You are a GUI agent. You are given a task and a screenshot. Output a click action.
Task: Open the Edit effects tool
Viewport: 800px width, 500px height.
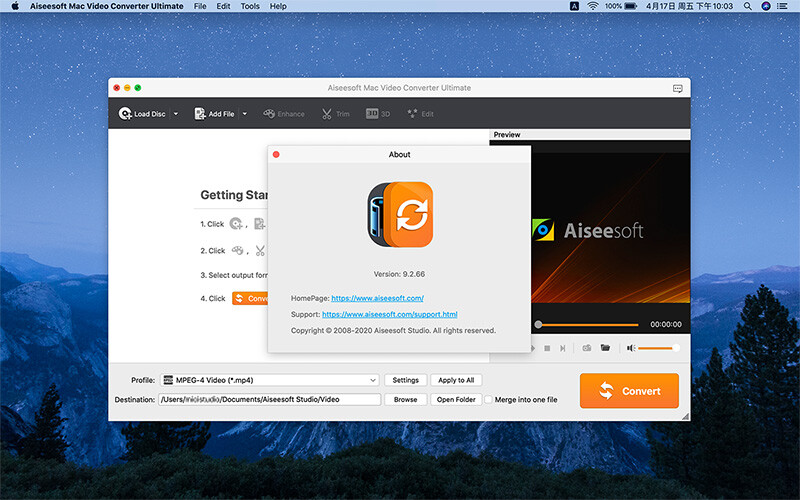420,114
